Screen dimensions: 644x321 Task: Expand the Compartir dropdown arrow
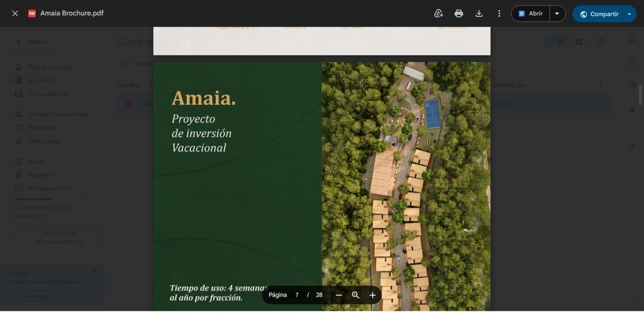coord(630,14)
